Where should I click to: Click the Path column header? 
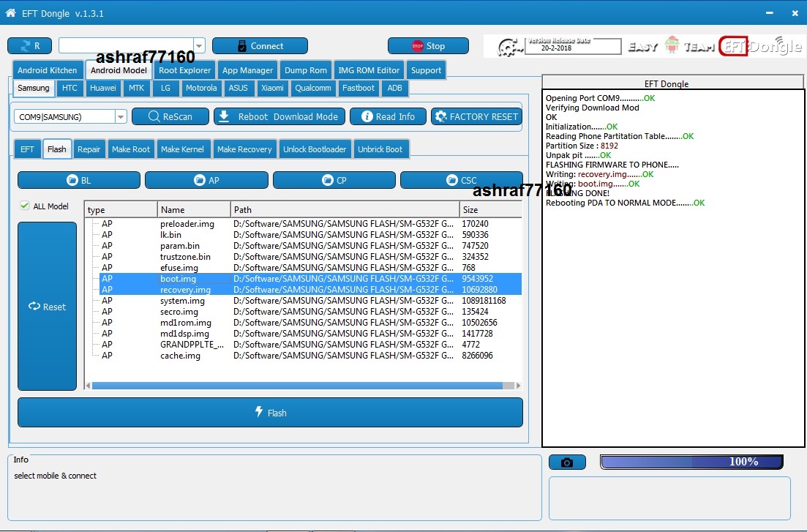point(345,209)
